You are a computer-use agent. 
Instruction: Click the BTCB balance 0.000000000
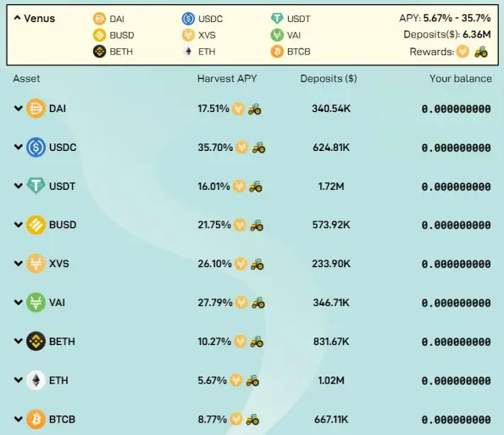(x=456, y=420)
